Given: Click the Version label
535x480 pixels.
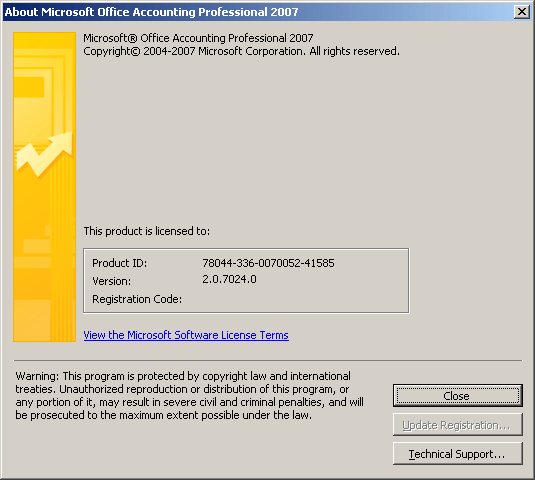Looking at the screenshot, I should 112,281.
